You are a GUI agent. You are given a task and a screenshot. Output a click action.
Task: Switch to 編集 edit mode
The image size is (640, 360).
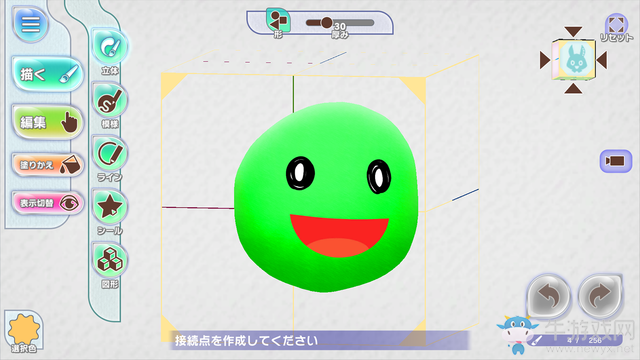(48, 122)
